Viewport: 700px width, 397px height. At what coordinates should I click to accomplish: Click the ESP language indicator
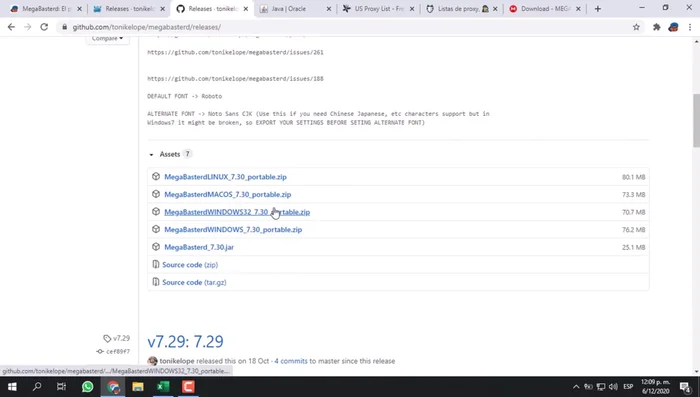(628, 387)
